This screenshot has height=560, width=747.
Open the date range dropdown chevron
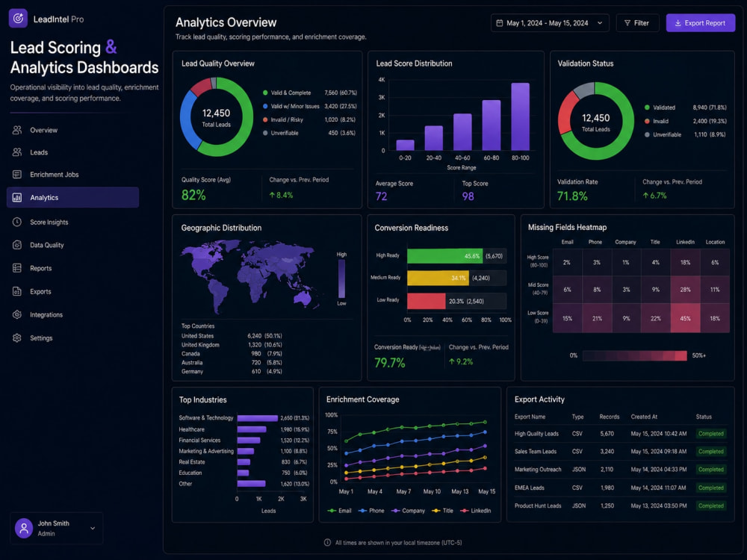click(600, 23)
